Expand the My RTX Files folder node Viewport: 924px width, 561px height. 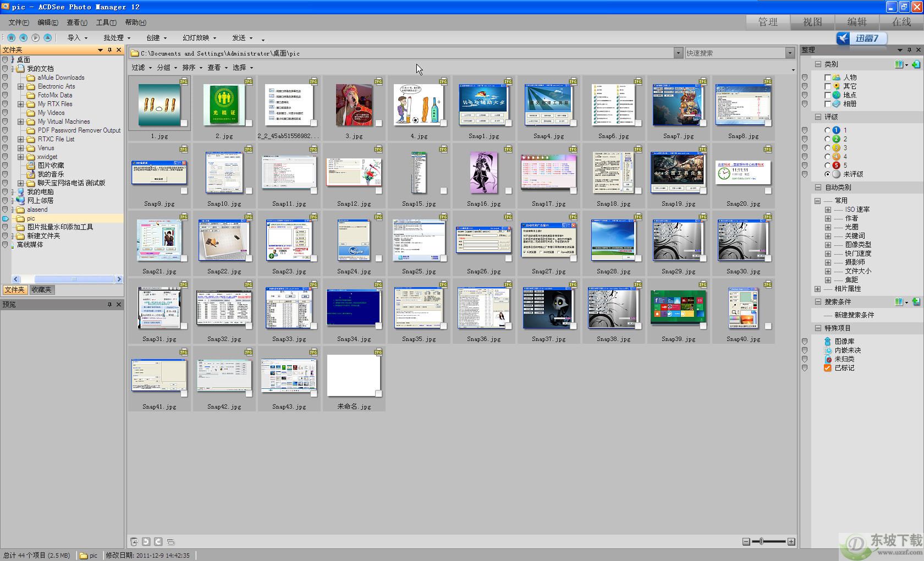(x=20, y=104)
